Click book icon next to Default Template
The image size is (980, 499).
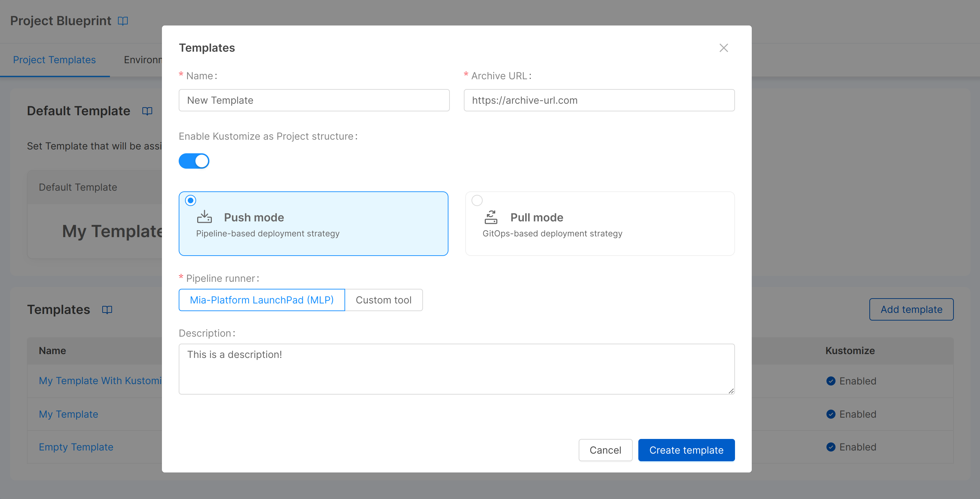[147, 111]
